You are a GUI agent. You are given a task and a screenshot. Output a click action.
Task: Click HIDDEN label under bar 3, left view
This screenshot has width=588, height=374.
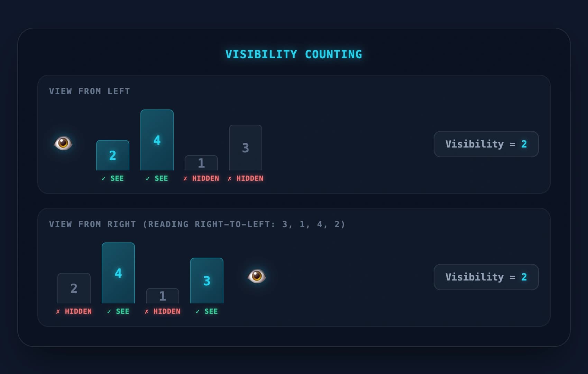[x=246, y=178]
